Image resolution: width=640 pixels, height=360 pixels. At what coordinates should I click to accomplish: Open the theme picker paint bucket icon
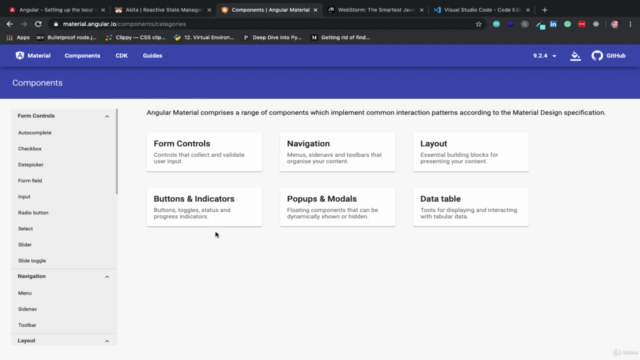(575, 56)
